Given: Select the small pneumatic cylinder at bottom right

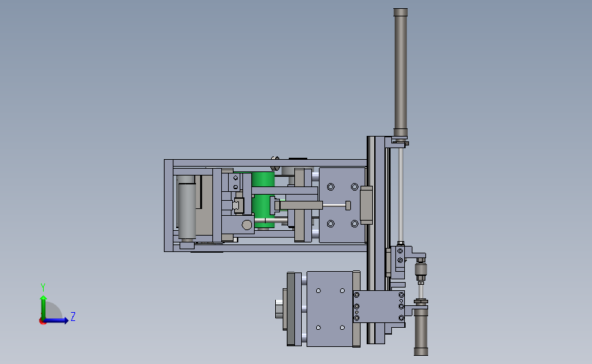Looking at the screenshot, I should point(421,333).
